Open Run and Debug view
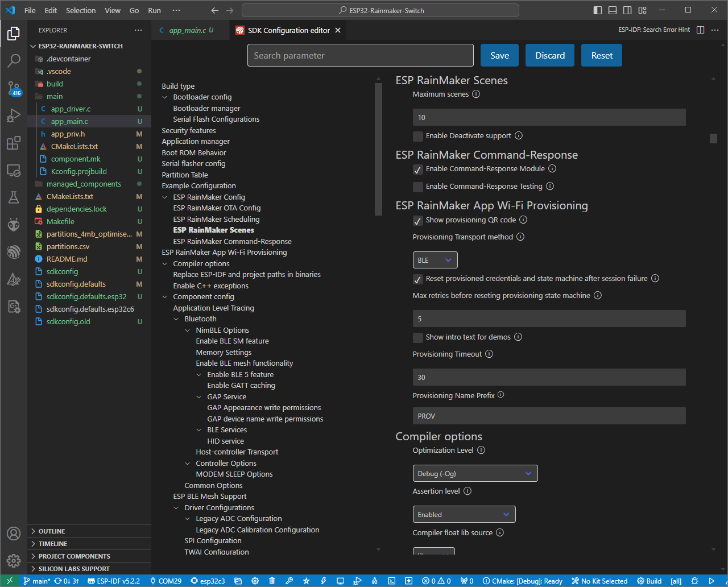The height and width of the screenshot is (587, 728). pyautogui.click(x=14, y=116)
